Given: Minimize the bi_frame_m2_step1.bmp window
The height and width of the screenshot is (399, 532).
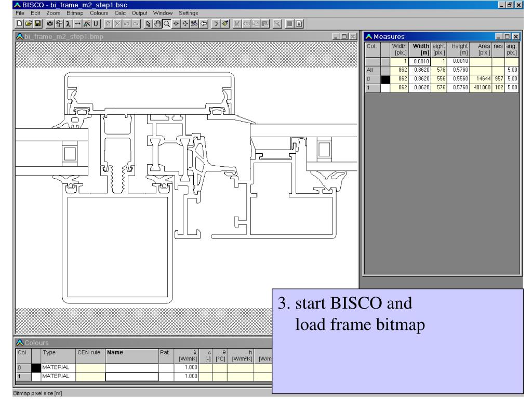Looking at the screenshot, I should click(336, 36).
